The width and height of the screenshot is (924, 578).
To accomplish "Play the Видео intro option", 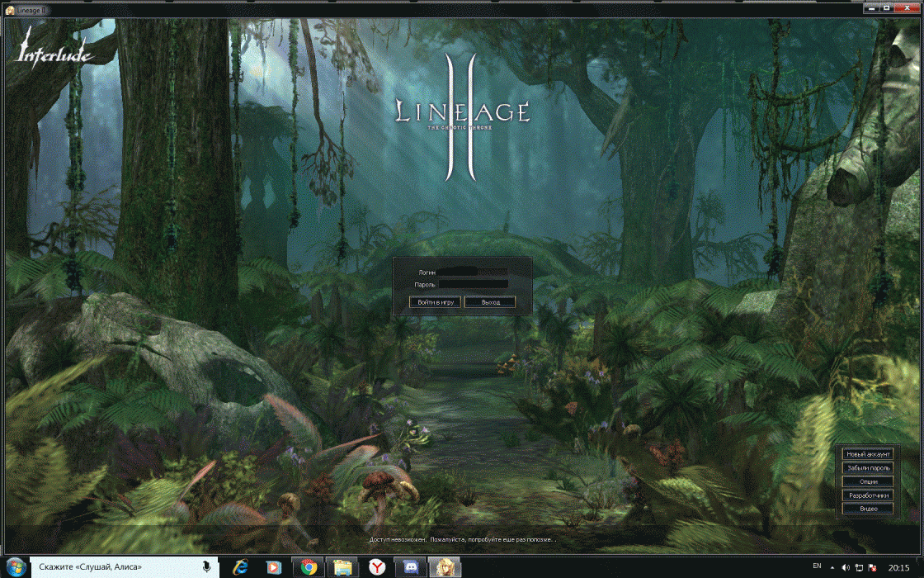I will coord(868,509).
